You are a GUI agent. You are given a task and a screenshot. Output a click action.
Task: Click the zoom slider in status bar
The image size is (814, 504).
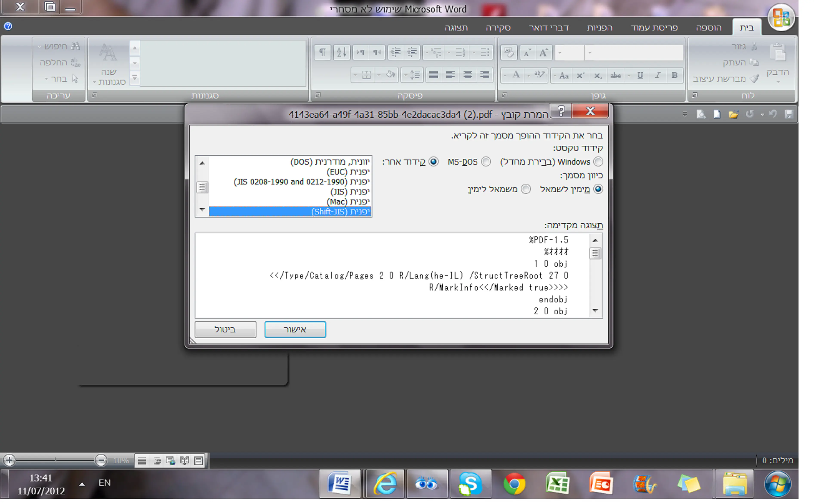click(55, 460)
